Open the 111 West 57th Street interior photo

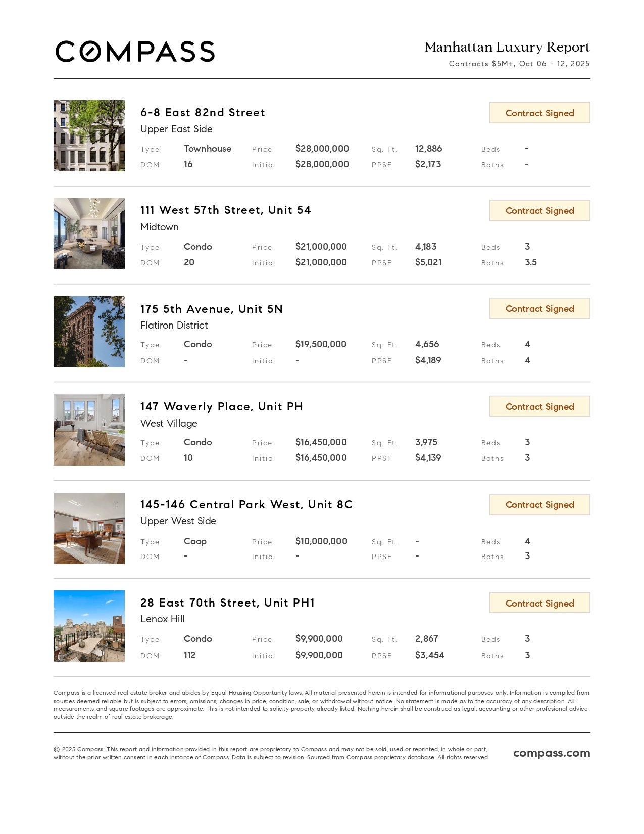(x=89, y=234)
